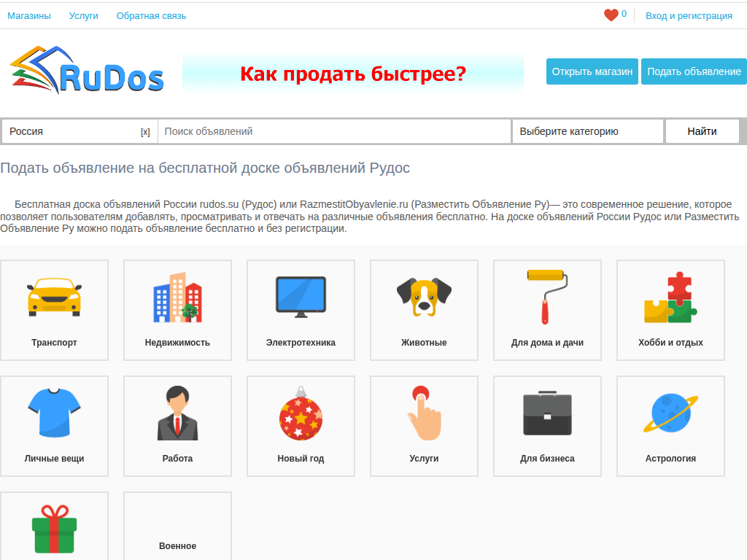Select the Недвижимость category icon

(177, 297)
